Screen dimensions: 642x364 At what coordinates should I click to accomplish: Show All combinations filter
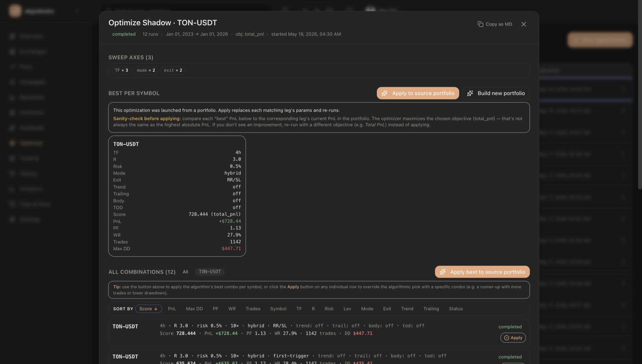pos(185,272)
